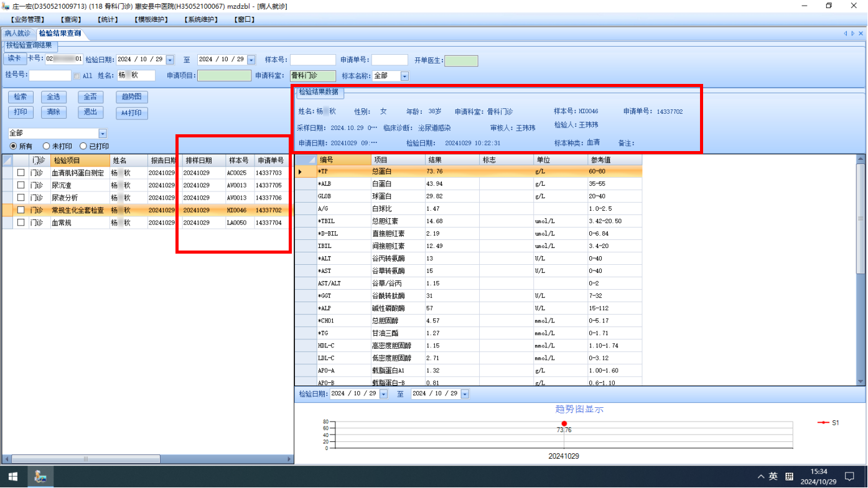Tick the checkbox for 尿沉渣 row
Viewport: 868px width, 488px height.
click(x=21, y=185)
